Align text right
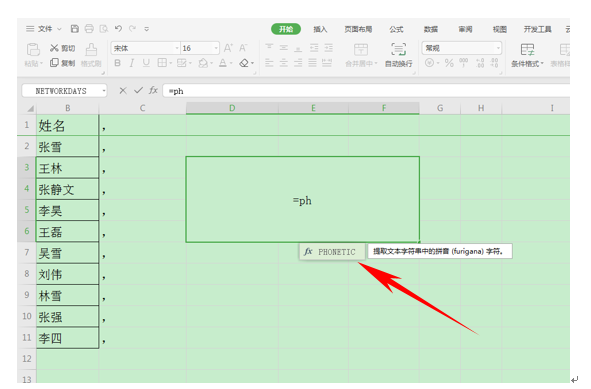Image resolution: width=591 pixels, height=389 pixels. click(298, 63)
